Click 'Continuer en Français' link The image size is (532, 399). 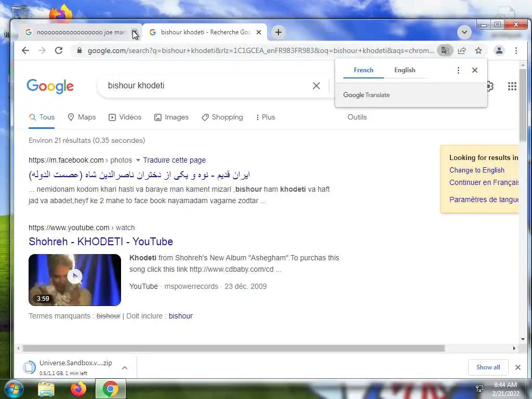(x=484, y=182)
